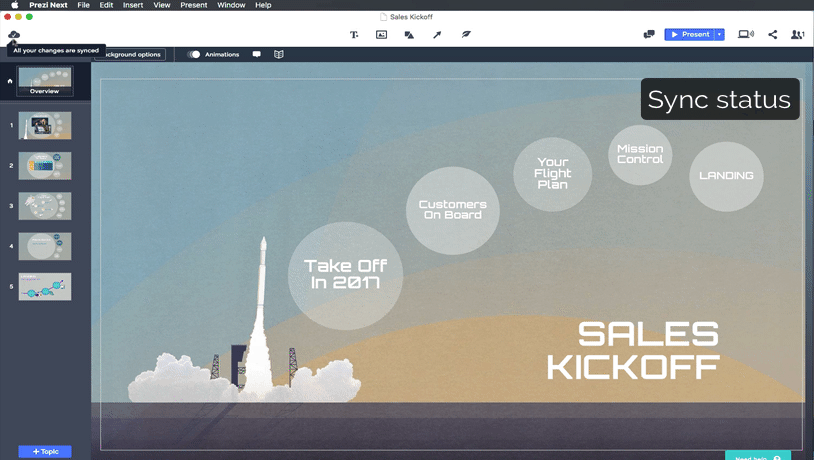
Task: Open the Insert menu
Action: (x=132, y=5)
